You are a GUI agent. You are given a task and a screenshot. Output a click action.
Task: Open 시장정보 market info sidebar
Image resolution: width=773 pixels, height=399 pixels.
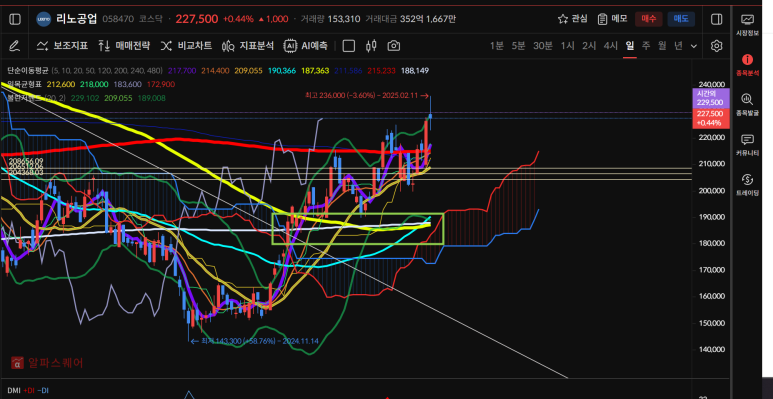point(747,25)
